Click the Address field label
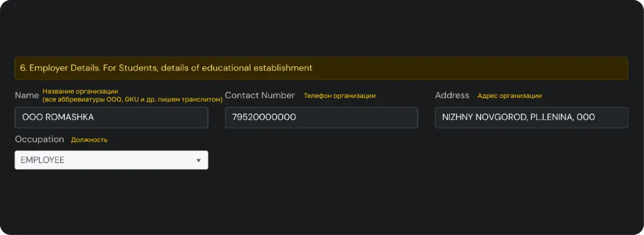Image resolution: width=644 pixels, height=235 pixels. point(452,95)
